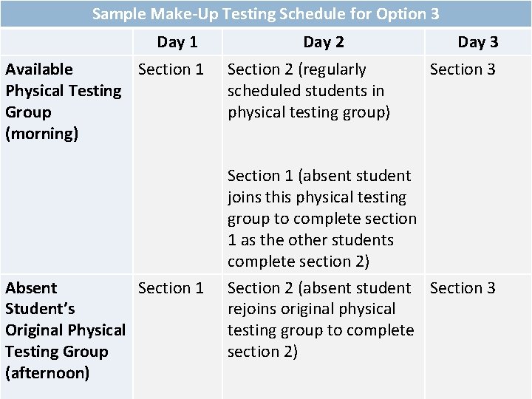Select the Day 2 column header

323,42
